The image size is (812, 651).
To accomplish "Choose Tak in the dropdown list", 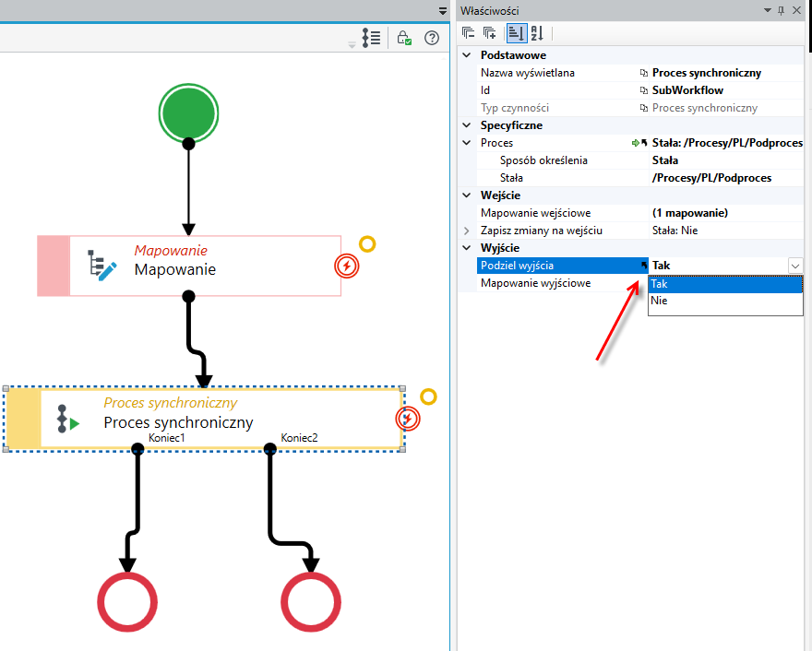I will tap(725, 284).
